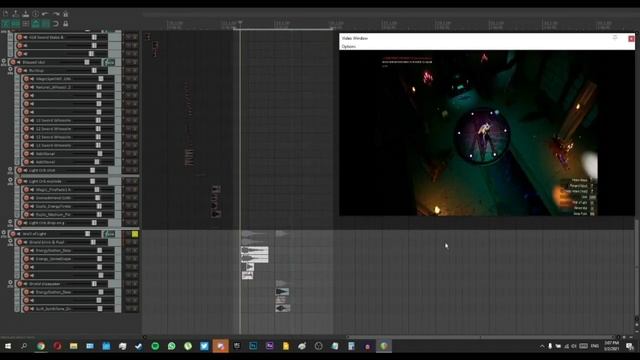Select the Scifi_BombTone track name
The image size is (640, 360).
click(53, 309)
